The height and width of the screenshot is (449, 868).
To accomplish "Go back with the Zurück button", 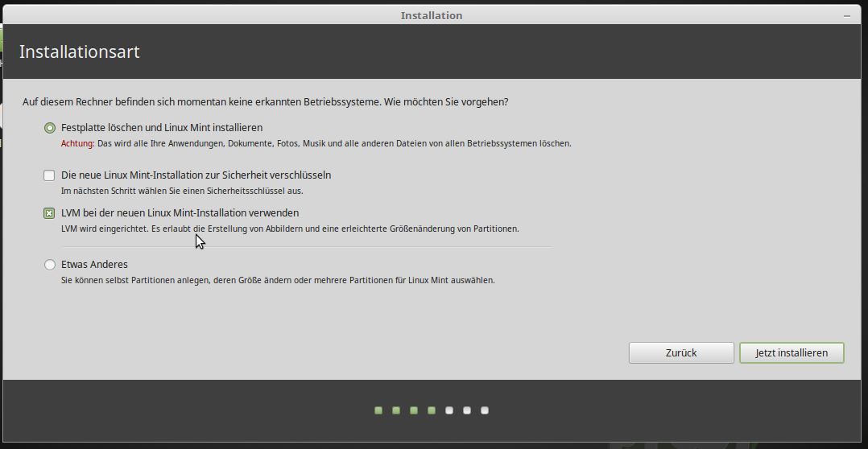I will pos(681,352).
